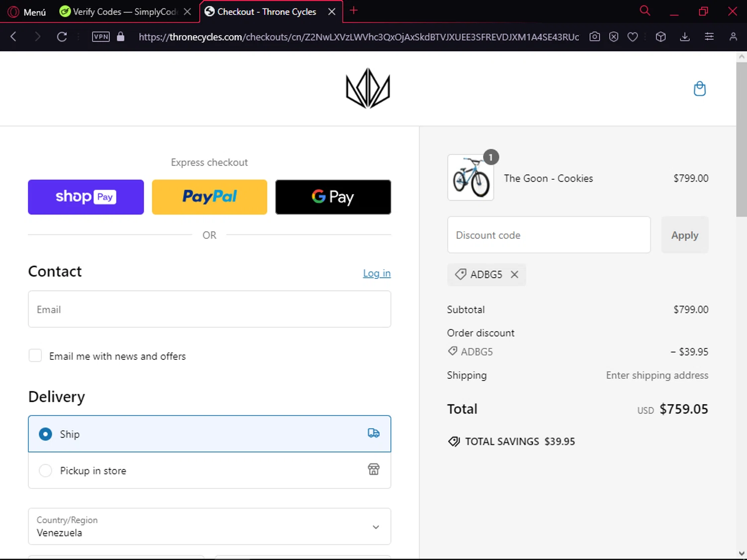Open the ad blocker shield icon

pyautogui.click(x=614, y=36)
